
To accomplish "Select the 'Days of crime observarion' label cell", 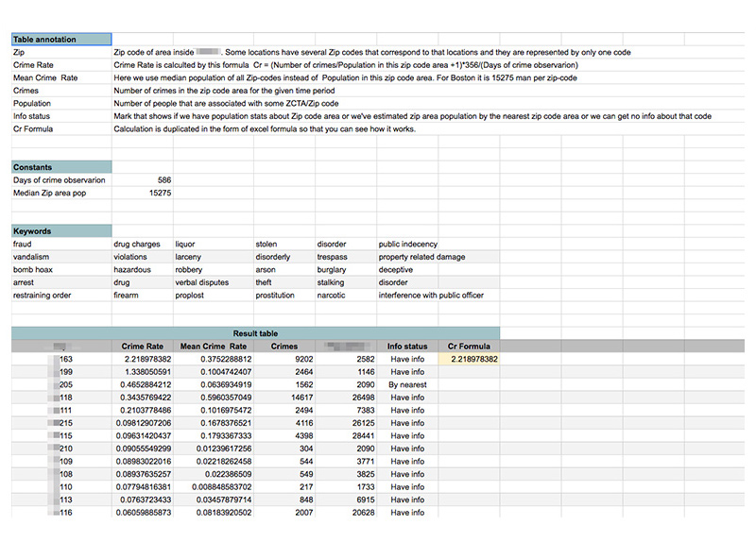I will click(x=60, y=180).
